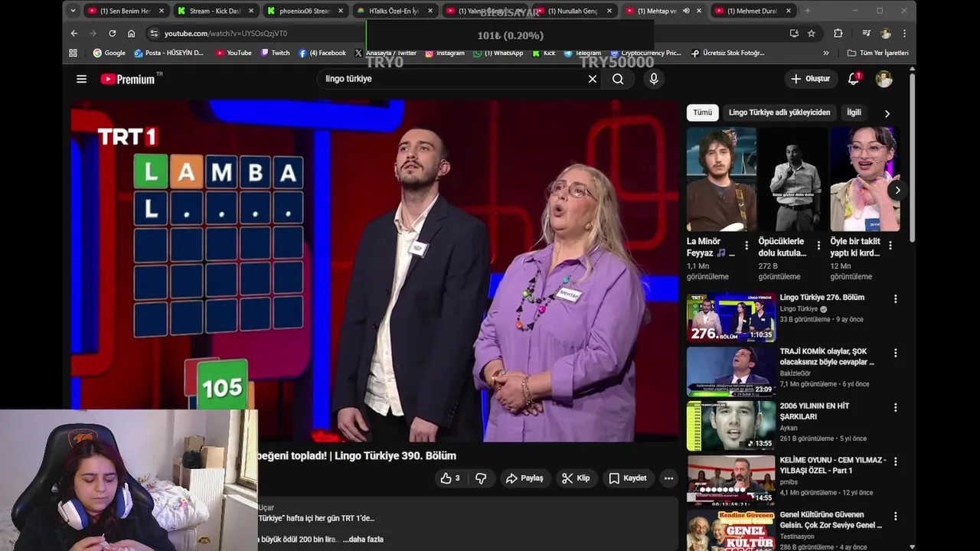The width and height of the screenshot is (980, 551).
Task: Open the Google bookmark
Action: (109, 53)
